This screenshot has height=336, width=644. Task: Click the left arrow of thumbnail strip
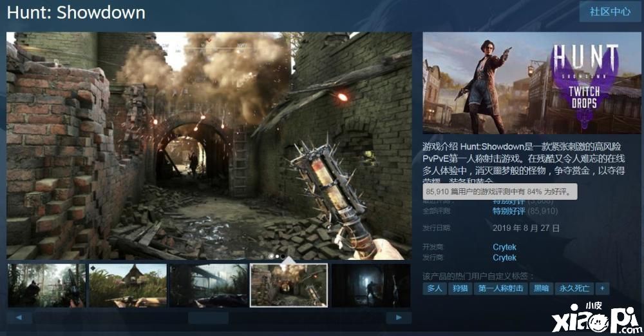pos(19,317)
